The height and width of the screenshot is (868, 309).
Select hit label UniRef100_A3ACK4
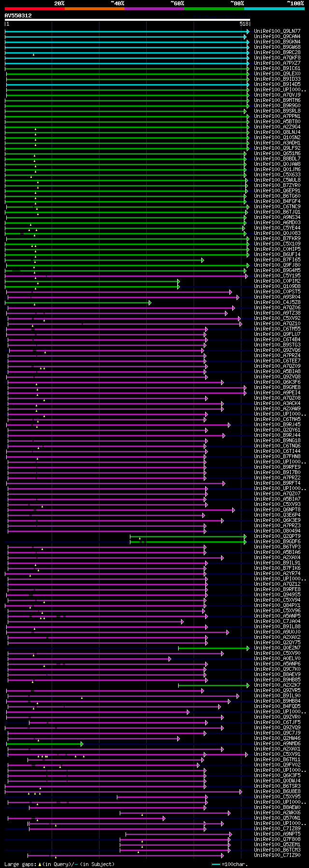[x=277, y=403]
